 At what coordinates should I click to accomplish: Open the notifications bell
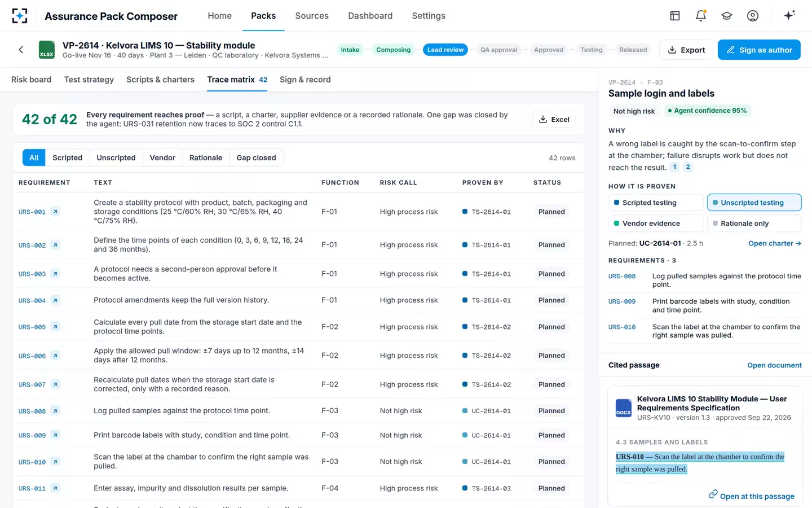(701, 16)
